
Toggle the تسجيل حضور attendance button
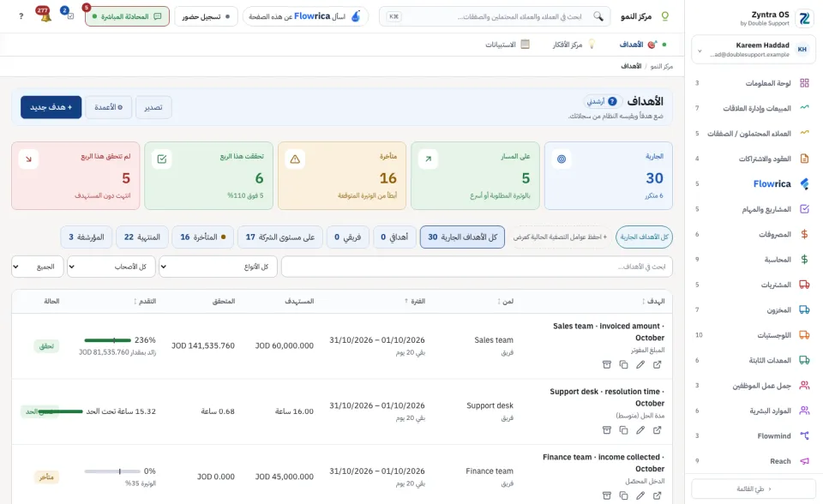click(206, 16)
